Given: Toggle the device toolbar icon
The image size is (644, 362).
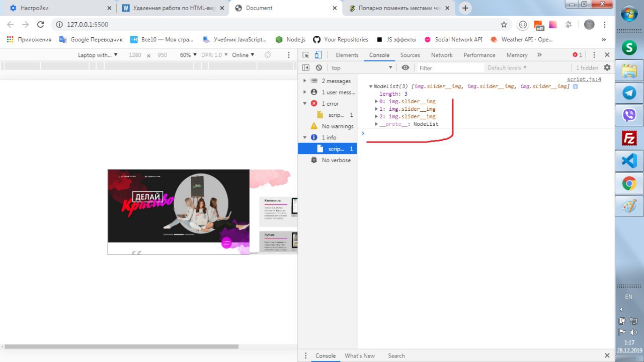Looking at the screenshot, I should [x=318, y=55].
